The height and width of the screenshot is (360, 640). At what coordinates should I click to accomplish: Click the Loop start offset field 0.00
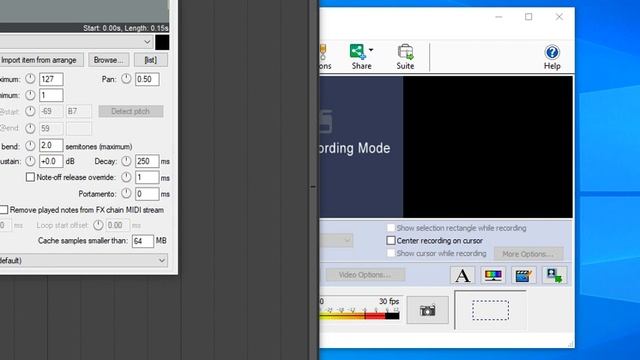pyautogui.click(x=118, y=225)
